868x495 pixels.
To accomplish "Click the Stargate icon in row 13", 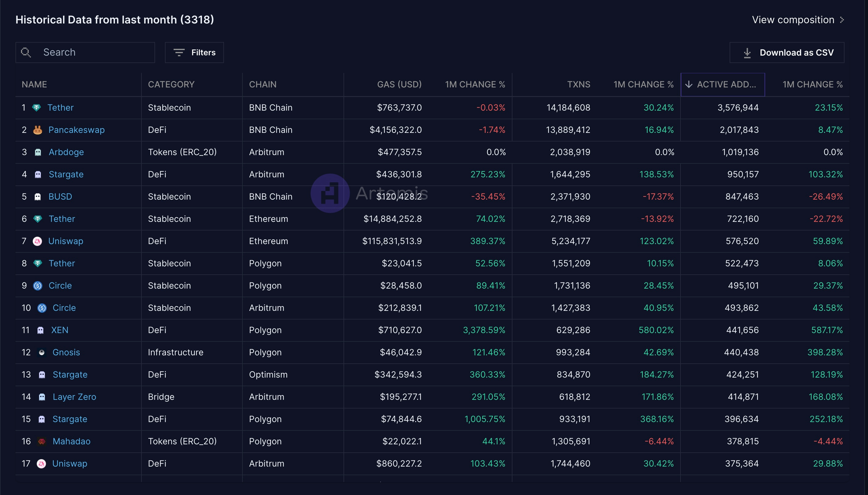I will click(x=42, y=375).
